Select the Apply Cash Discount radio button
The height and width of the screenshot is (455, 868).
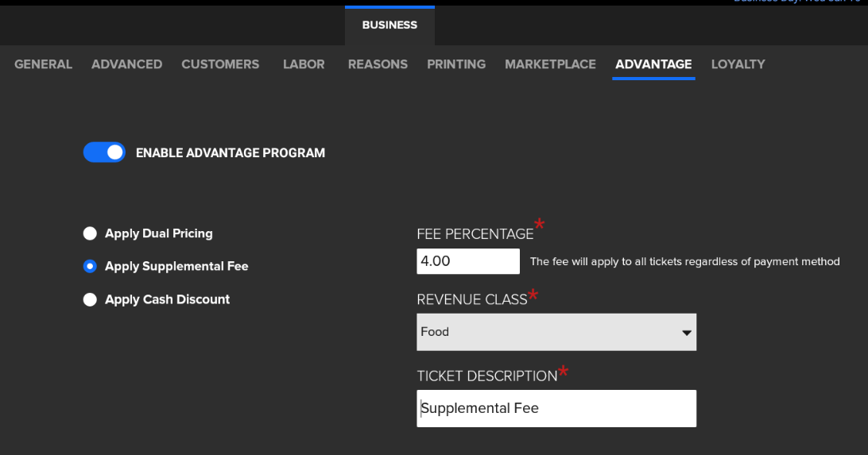(90, 299)
